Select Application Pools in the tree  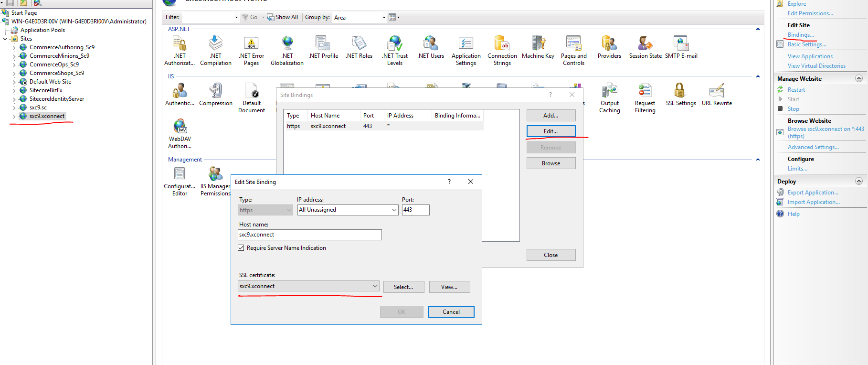tap(42, 30)
